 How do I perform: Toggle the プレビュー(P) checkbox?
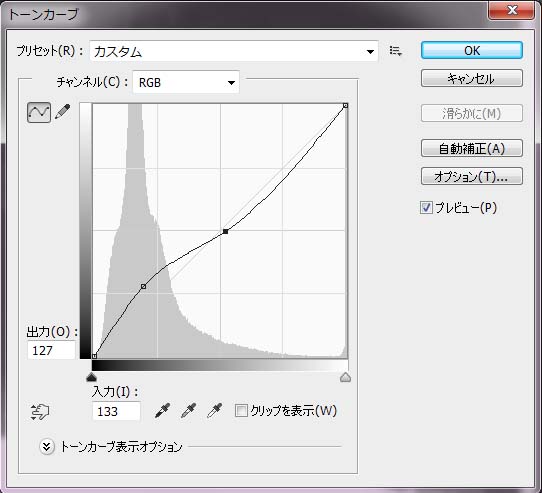426,207
